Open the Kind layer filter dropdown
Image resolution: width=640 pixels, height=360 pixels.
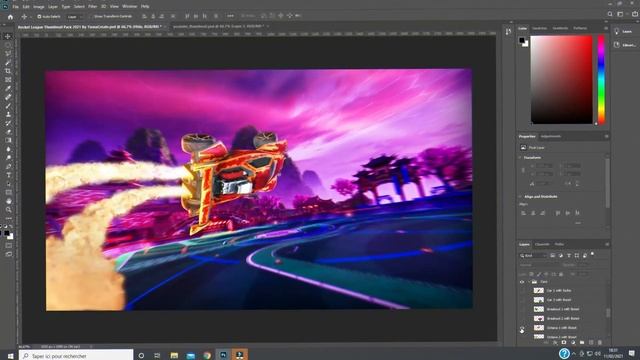(x=532, y=256)
